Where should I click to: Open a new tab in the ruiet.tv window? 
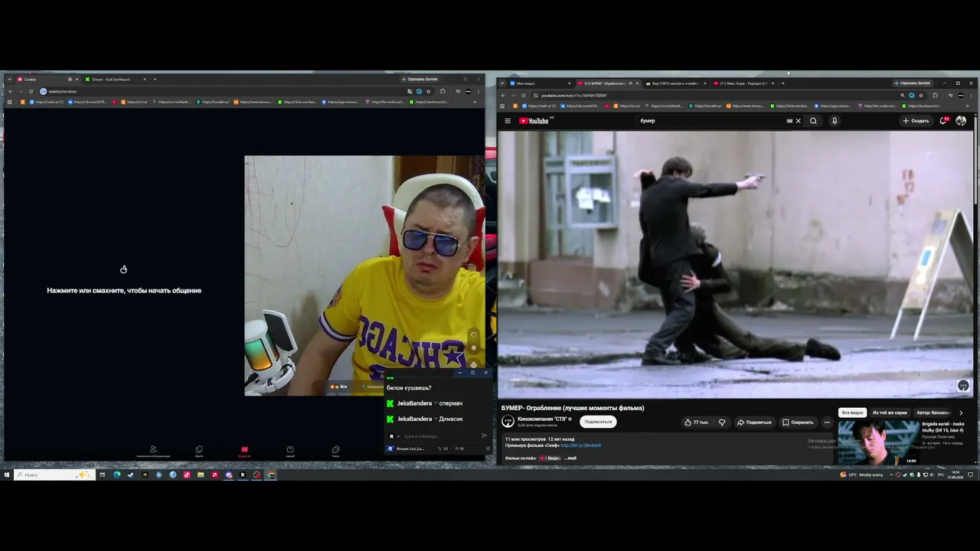155,79
